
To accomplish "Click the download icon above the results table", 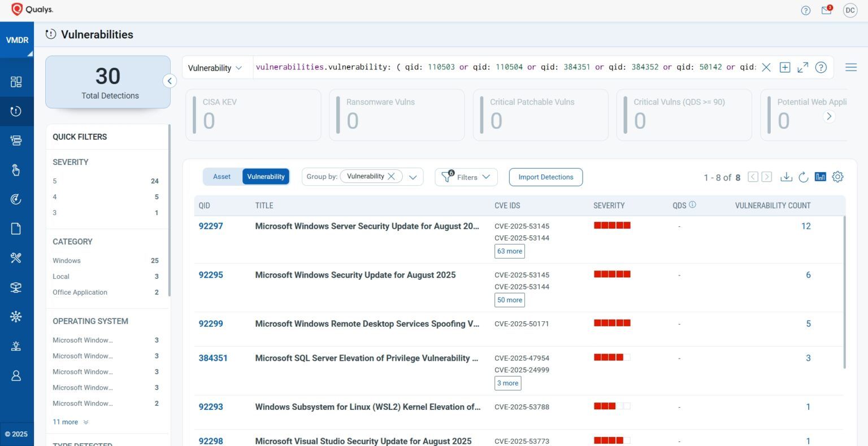I will pos(786,177).
